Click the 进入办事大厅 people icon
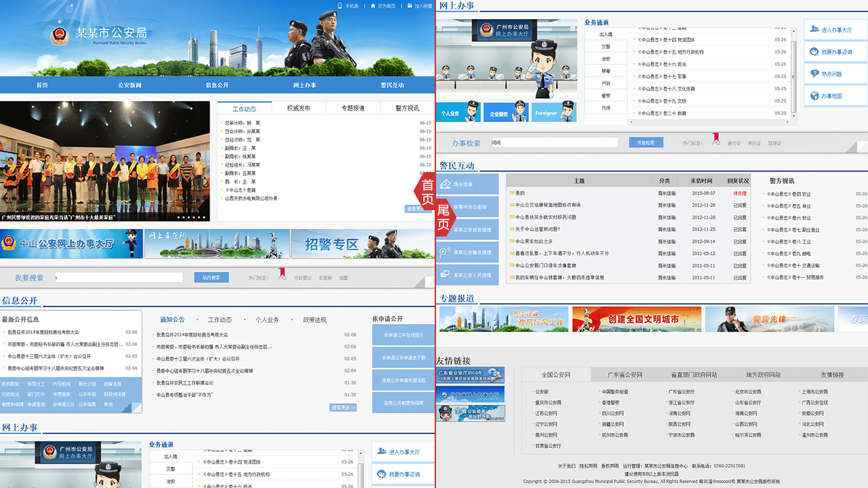This screenshot has width=868, height=488. [x=814, y=30]
